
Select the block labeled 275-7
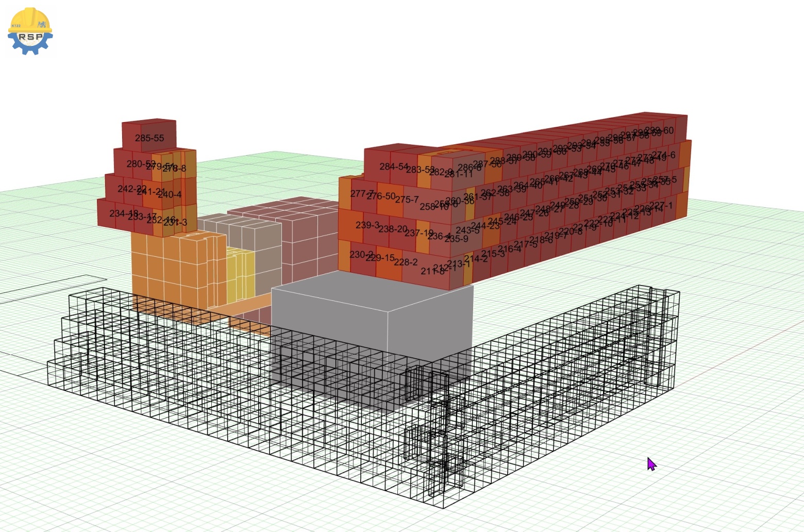click(x=407, y=199)
